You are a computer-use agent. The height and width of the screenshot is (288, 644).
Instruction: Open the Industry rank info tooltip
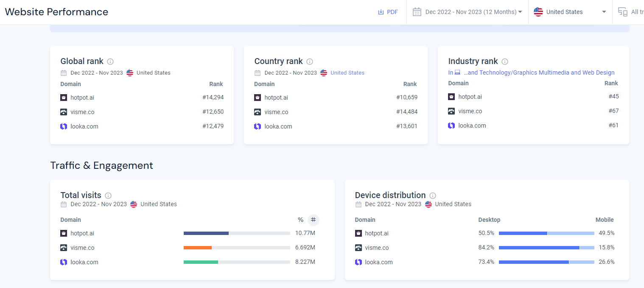tap(504, 62)
